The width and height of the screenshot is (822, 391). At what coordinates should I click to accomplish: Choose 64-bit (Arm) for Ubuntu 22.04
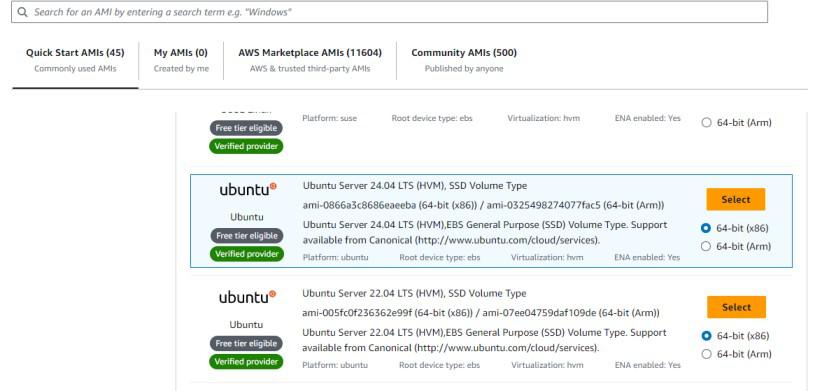tap(706, 354)
